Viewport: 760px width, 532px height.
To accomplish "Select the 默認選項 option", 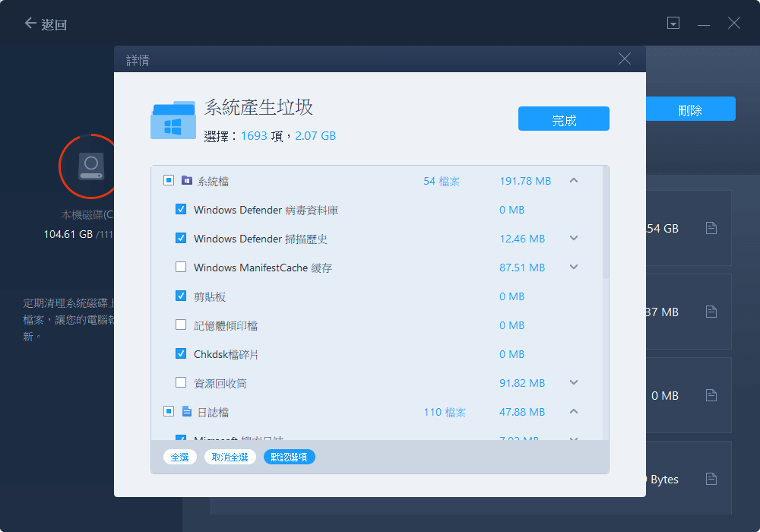I will [290, 457].
